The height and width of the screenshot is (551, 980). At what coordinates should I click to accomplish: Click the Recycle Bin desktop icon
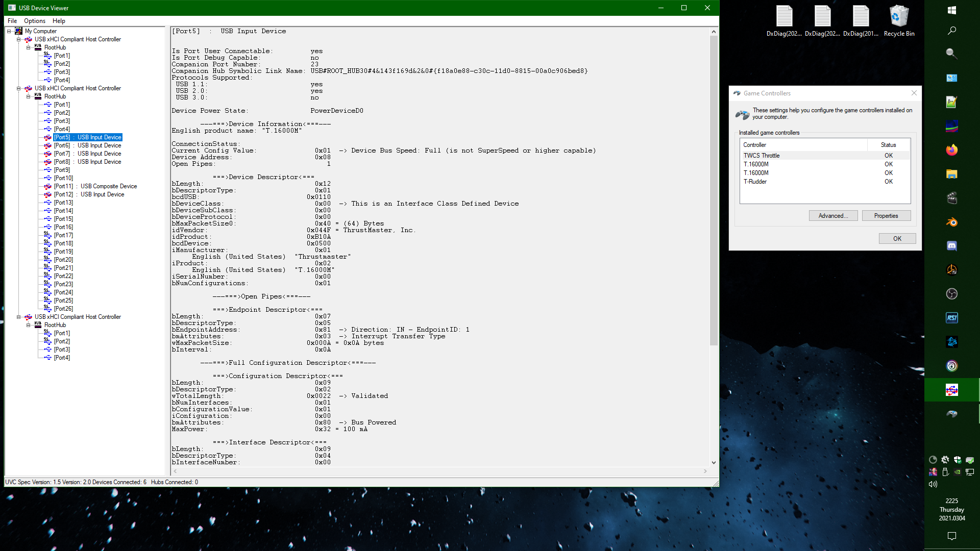tap(899, 21)
